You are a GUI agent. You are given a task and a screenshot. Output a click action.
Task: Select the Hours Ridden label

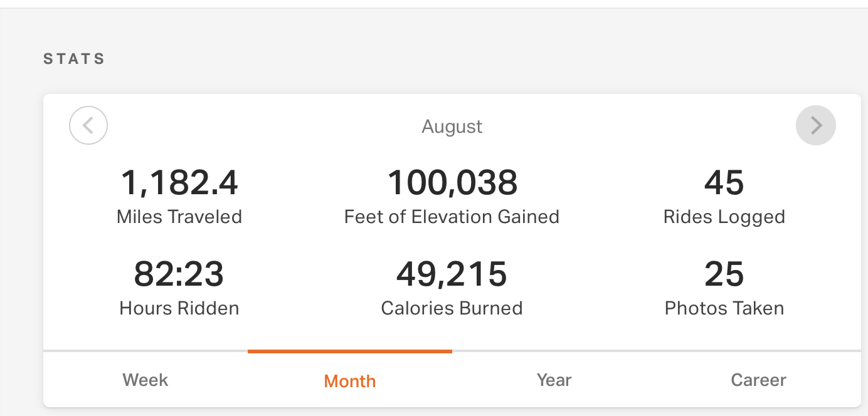click(179, 308)
